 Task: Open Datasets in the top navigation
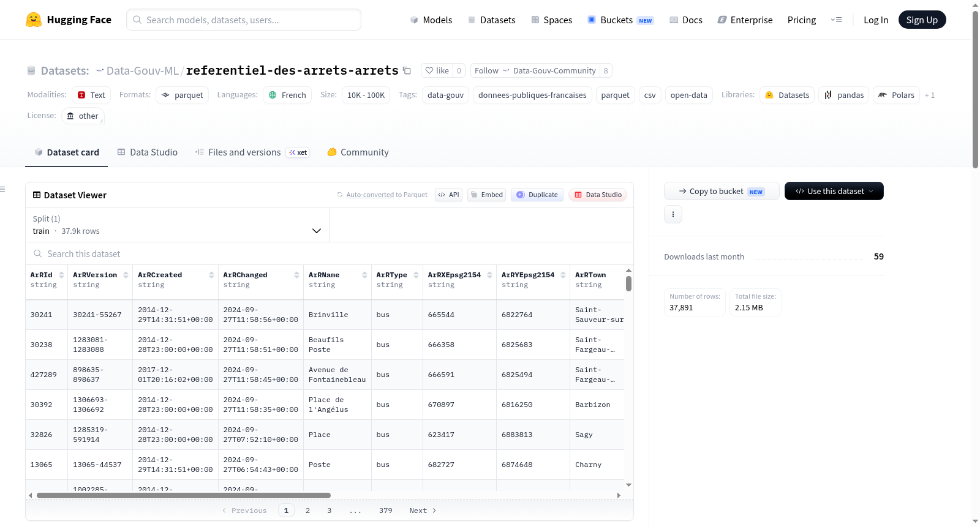tap(491, 20)
